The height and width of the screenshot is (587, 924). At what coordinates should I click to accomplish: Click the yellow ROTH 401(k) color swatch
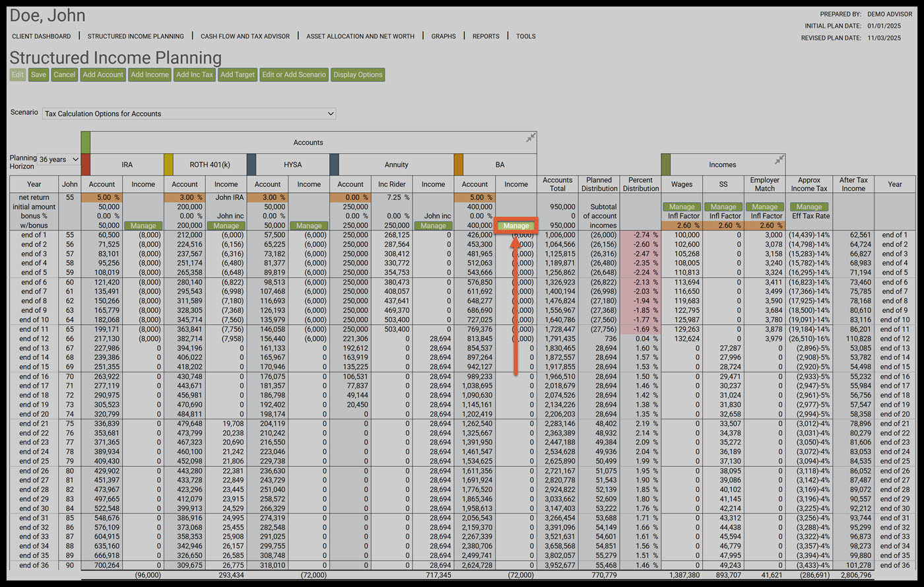click(168, 164)
